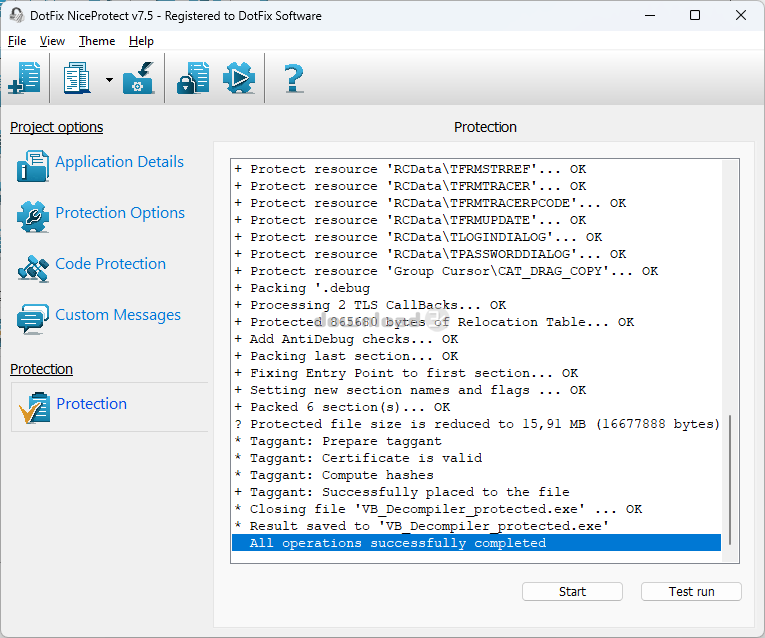
Task: Select the 'TLOGINDIALOG' resource log line
Action: coord(476,237)
